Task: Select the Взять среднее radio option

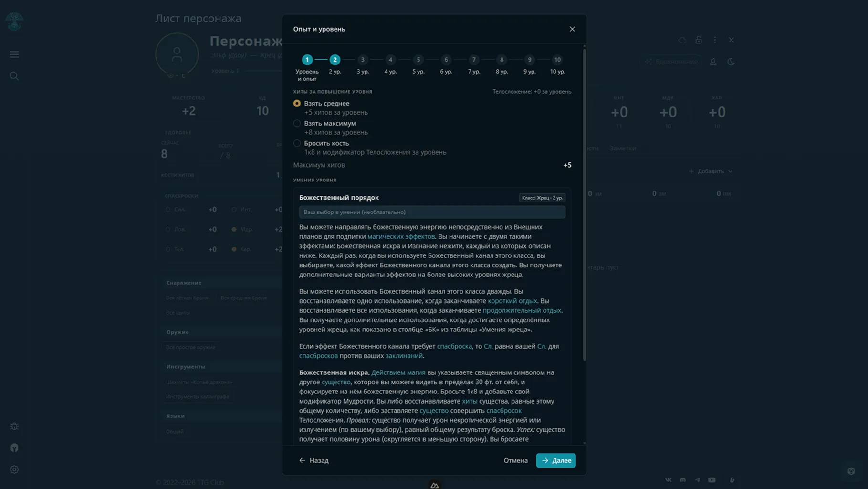Action: coord(297,104)
